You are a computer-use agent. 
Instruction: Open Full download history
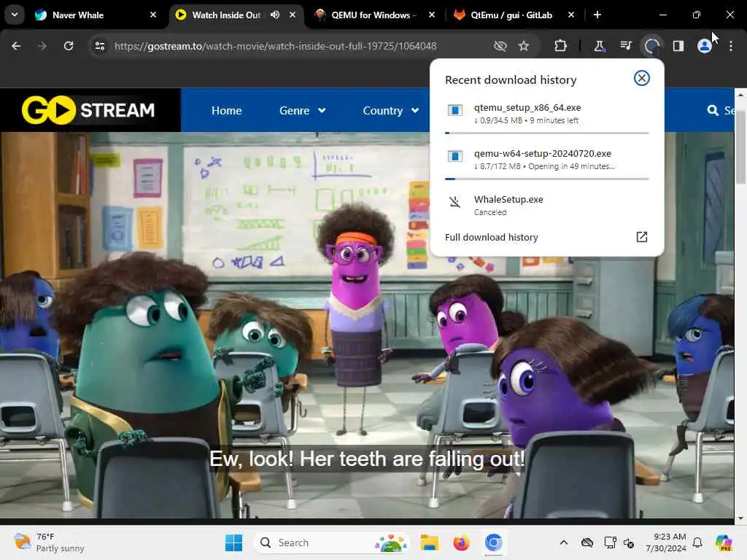tap(547, 237)
